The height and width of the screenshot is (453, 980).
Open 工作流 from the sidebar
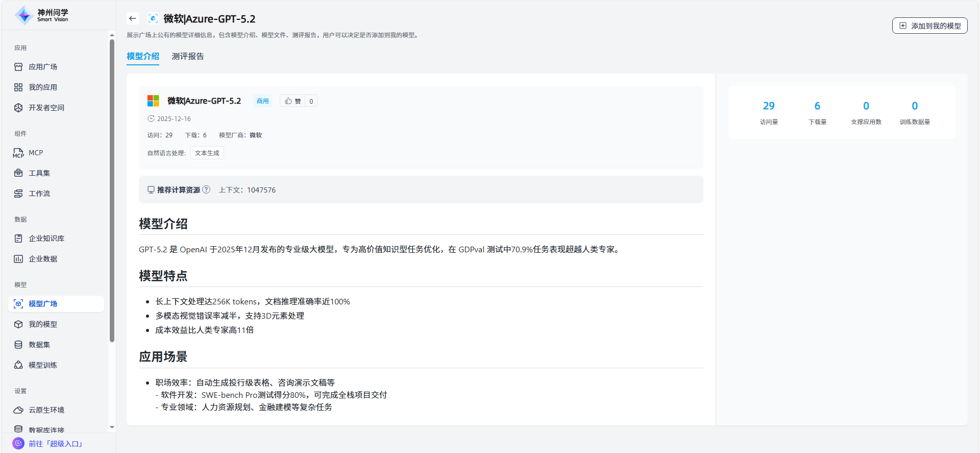pos(39,194)
